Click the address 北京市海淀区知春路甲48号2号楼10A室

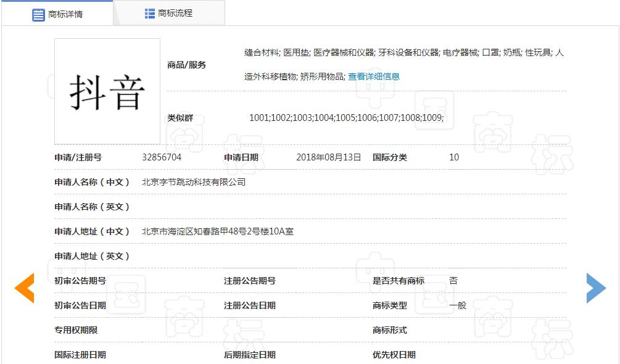[x=218, y=231]
